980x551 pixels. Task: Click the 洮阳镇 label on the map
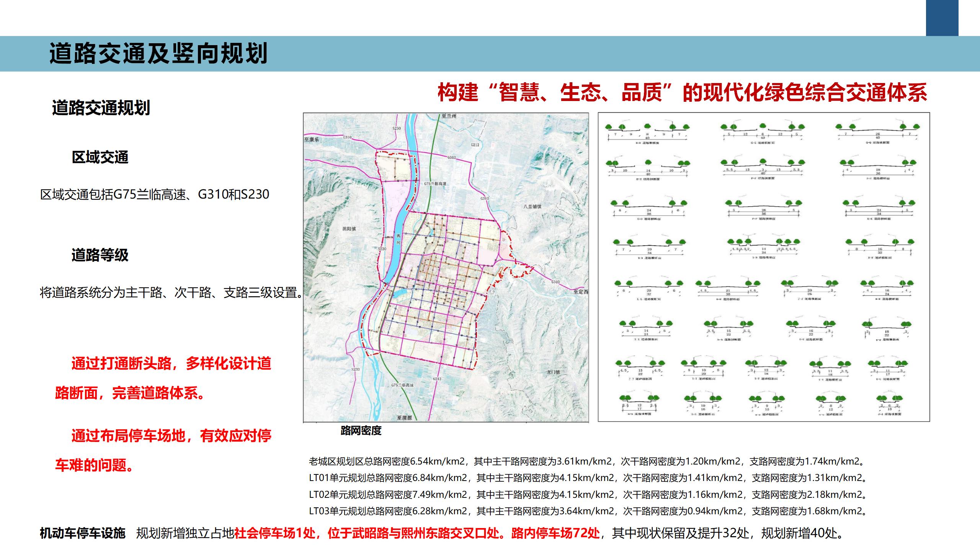(x=349, y=229)
